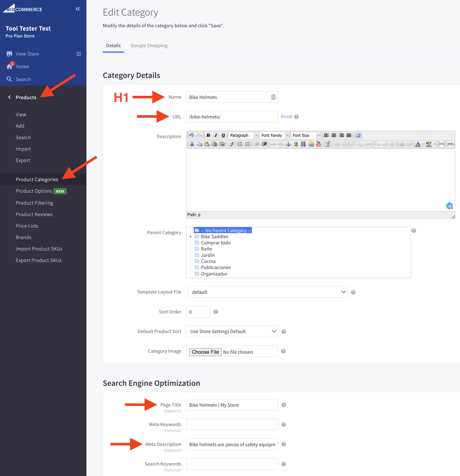Open Brands in the sidebar
Screen dimensions: 460x476
(x=23, y=237)
